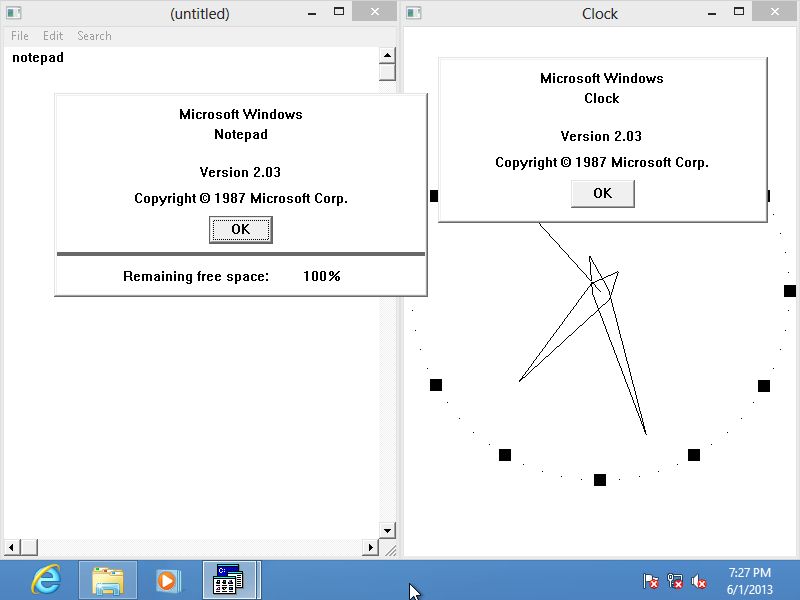Viewport: 800px width, 600px height.
Task: Close the Clock window
Action: [774, 12]
